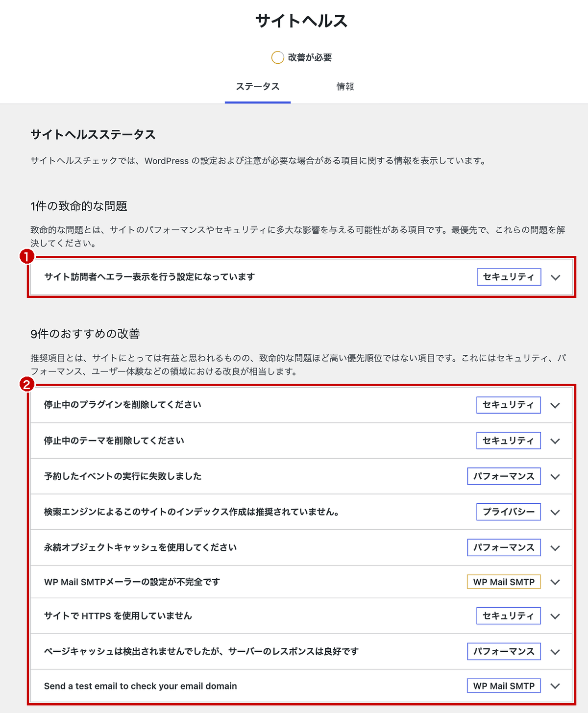588x713 pixels.
Task: Expand chevron for サイトで HTTPS を使用していません
Action: click(x=555, y=616)
